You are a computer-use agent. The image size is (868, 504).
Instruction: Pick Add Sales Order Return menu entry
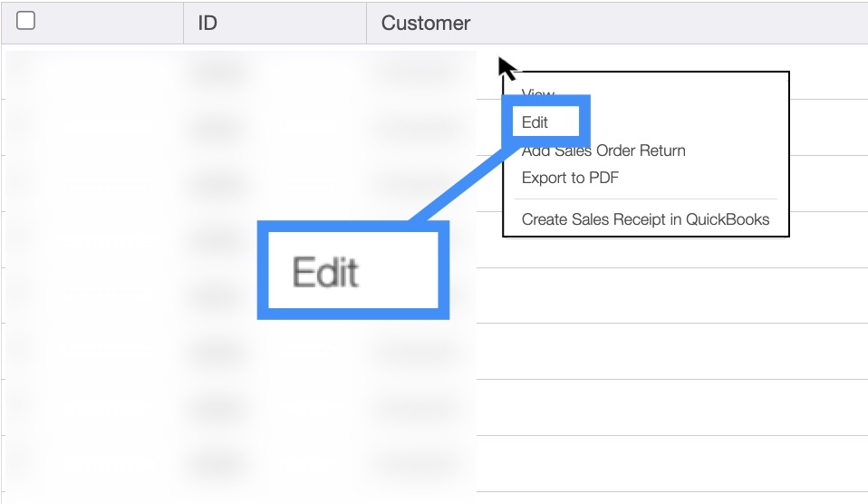603,150
